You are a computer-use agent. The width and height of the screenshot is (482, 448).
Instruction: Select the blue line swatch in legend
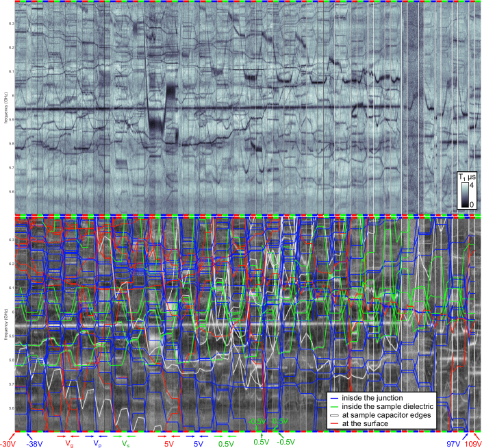334,398
